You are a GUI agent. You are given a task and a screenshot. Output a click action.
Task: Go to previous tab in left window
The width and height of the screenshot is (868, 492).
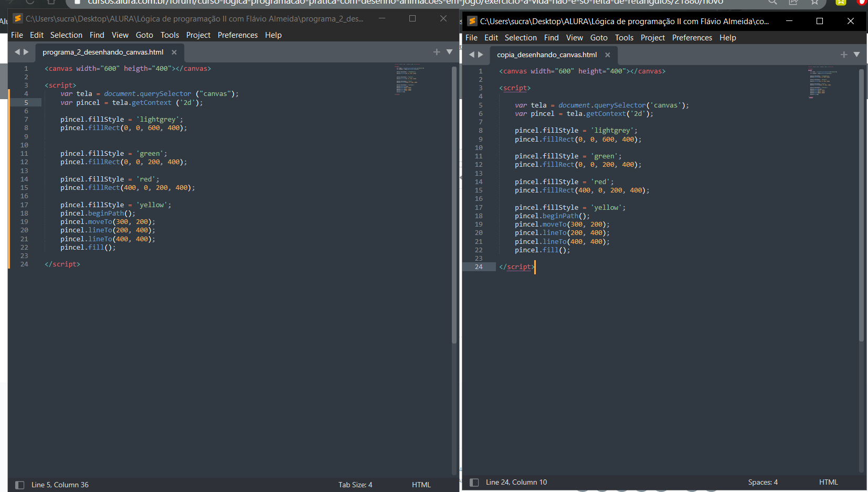click(17, 52)
